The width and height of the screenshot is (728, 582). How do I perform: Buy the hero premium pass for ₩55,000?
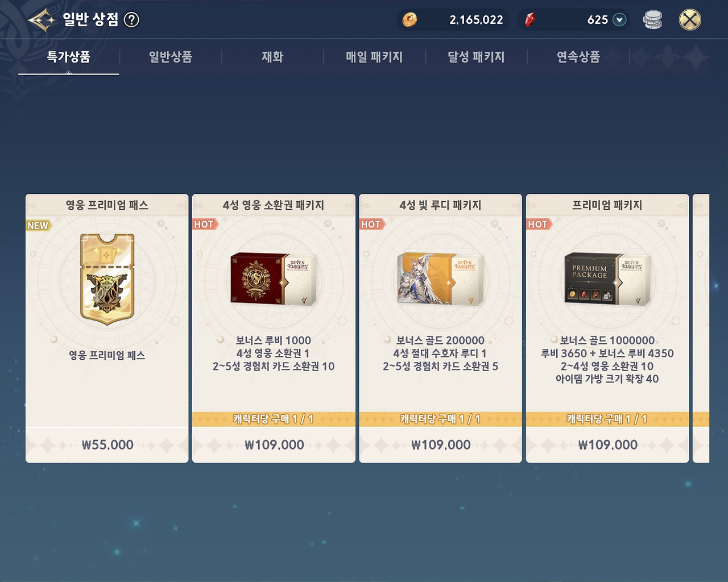click(107, 444)
